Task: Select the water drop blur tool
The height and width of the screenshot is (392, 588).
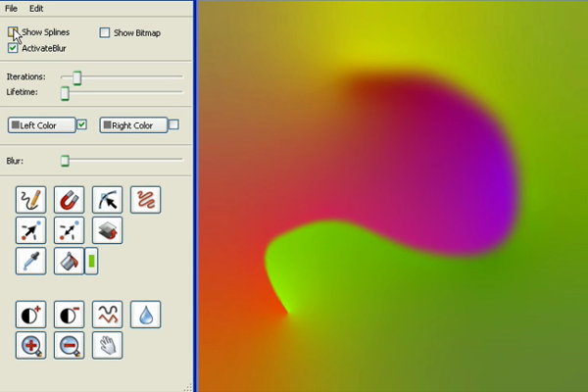Action: click(x=145, y=315)
